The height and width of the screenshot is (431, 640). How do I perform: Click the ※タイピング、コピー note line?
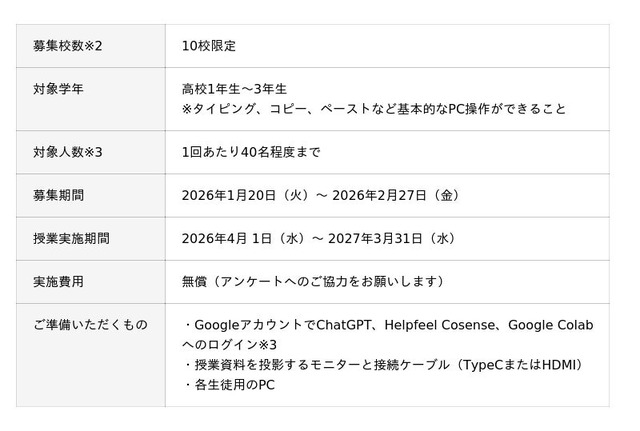pos(373,109)
